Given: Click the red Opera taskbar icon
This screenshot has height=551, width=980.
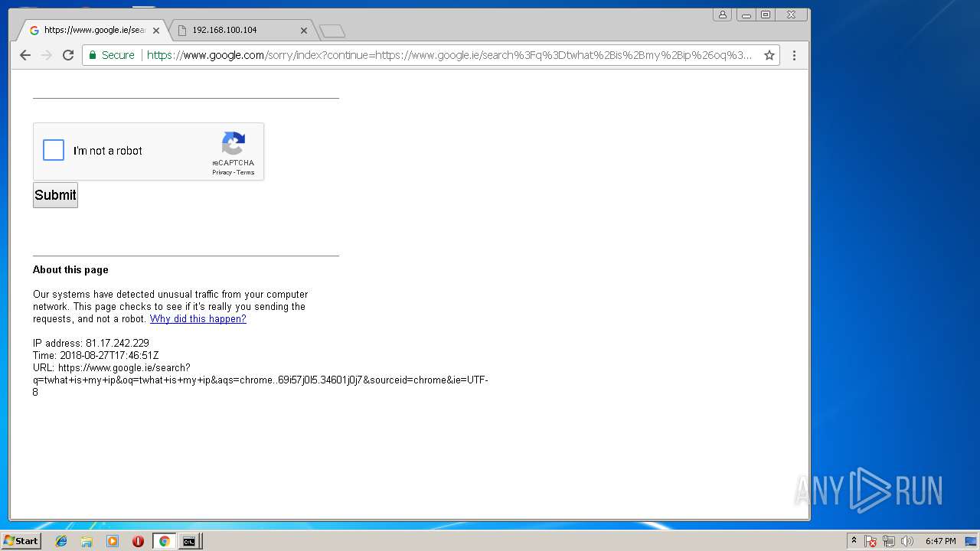Looking at the screenshot, I should (138, 541).
